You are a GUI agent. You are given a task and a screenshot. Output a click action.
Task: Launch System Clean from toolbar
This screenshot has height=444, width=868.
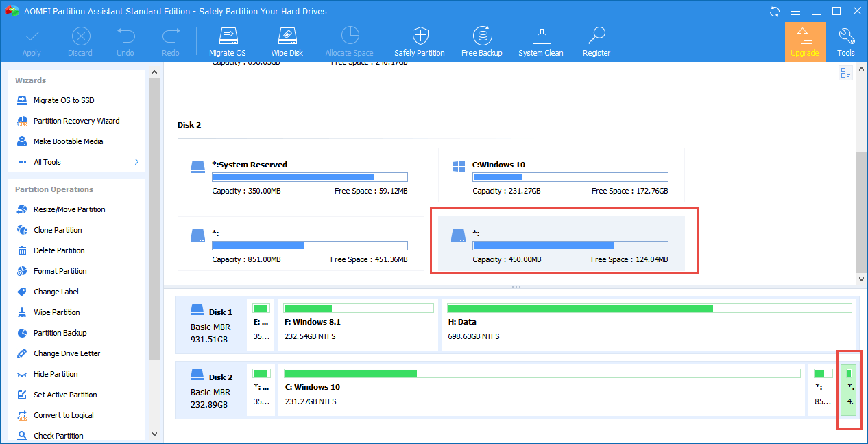coord(541,42)
